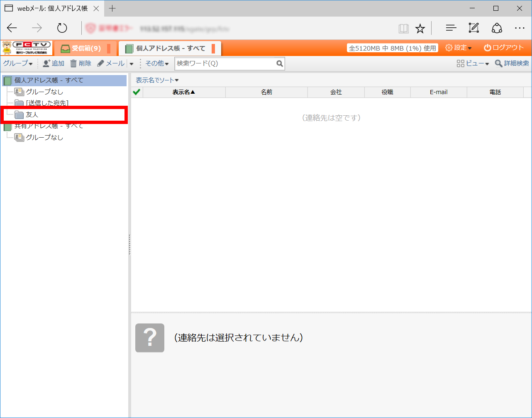
Task: Open the browser Hub icon
Action: coord(451,28)
